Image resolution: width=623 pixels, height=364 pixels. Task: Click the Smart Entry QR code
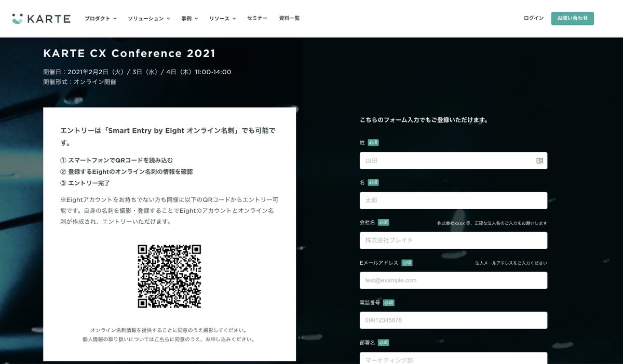[169, 276]
